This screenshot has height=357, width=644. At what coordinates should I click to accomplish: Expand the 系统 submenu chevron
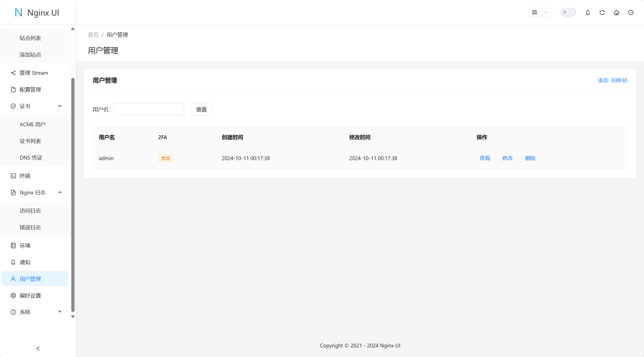click(x=60, y=312)
